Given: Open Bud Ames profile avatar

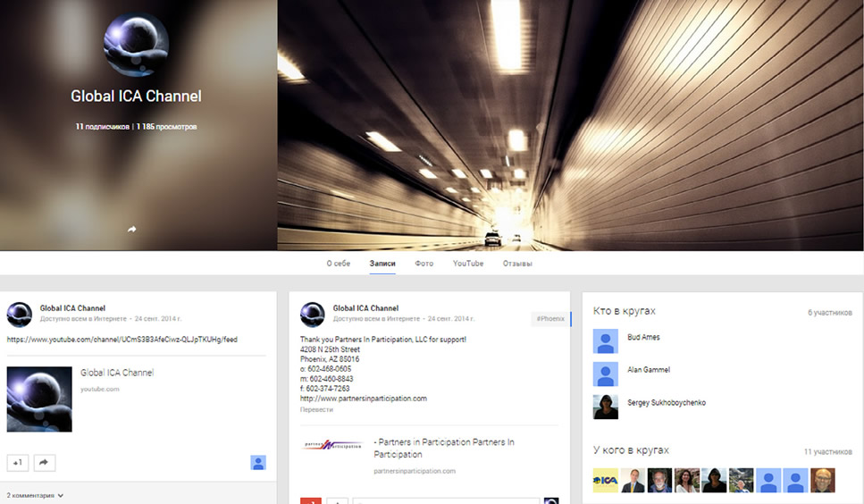Looking at the screenshot, I should [606, 341].
